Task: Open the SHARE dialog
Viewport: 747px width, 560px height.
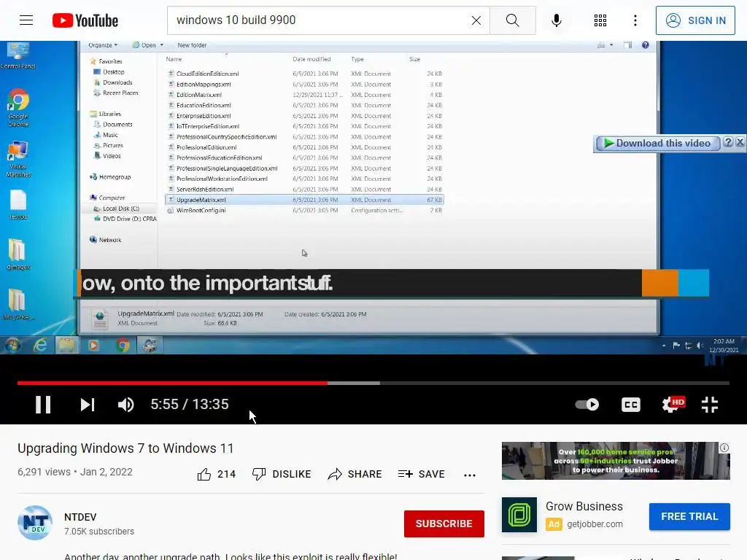Action: click(x=355, y=474)
